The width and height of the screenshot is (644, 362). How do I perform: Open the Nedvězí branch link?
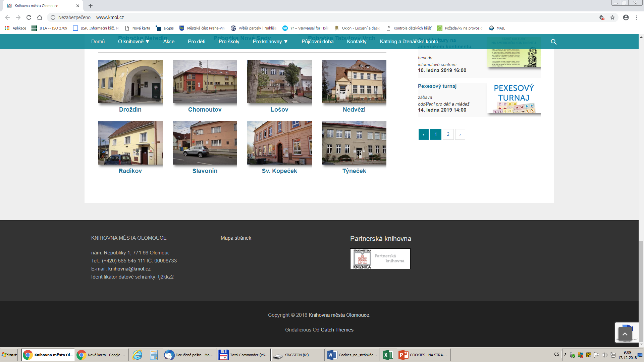[x=354, y=110]
